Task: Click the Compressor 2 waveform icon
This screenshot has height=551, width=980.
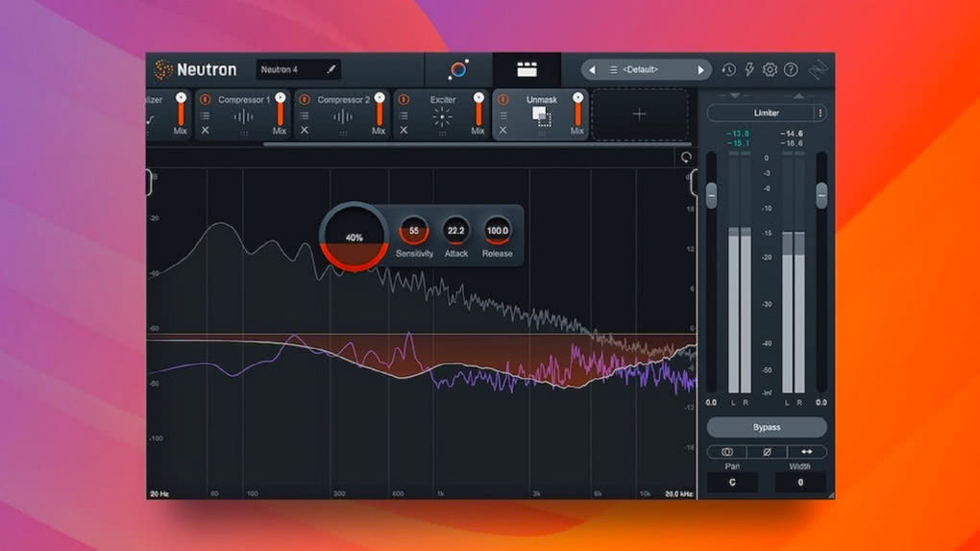Action: (x=342, y=117)
